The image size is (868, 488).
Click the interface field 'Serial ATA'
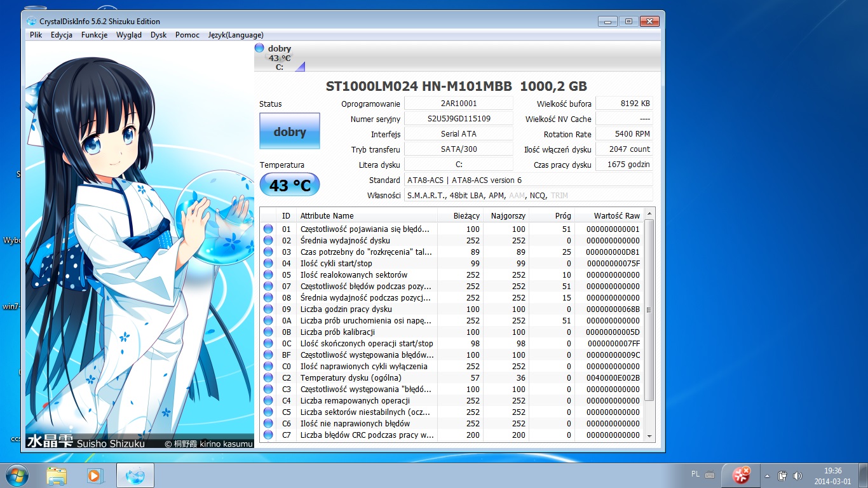[x=459, y=134]
